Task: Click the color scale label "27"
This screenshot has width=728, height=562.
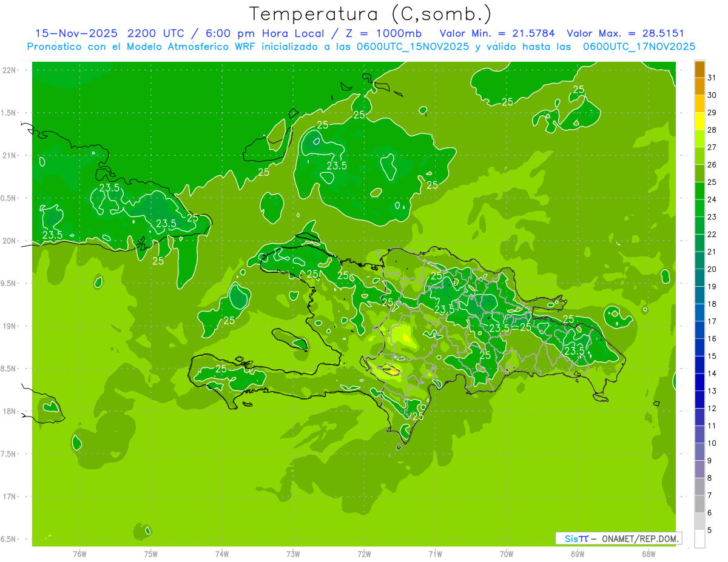Action: coord(712,147)
